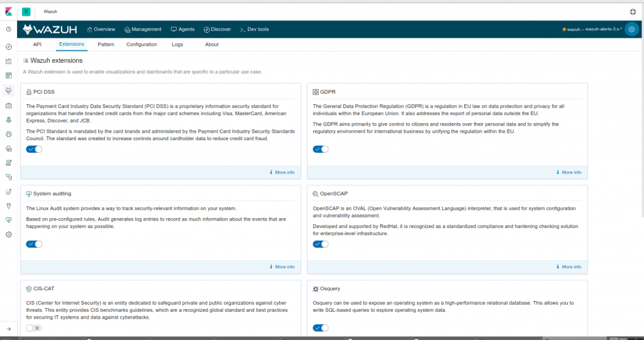Click the Wazuh logo in header
The width and height of the screenshot is (644, 340).
[49, 29]
